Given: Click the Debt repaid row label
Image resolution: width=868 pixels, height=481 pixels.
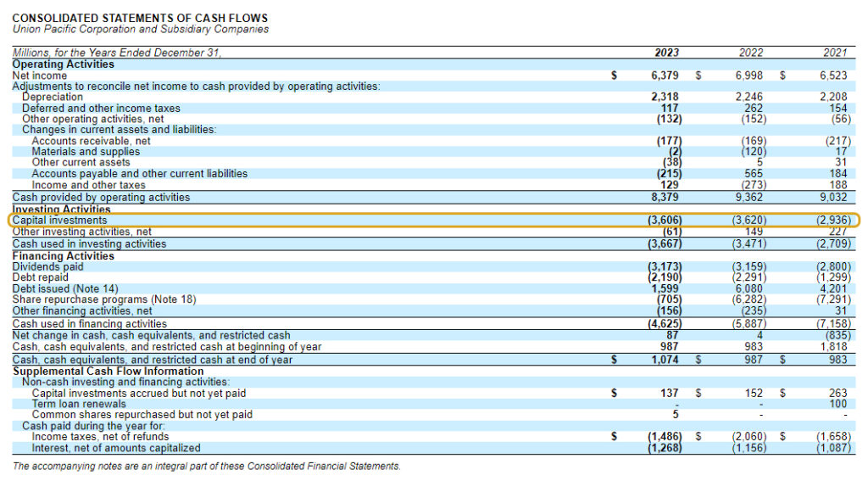Looking at the screenshot, I should click(40, 277).
